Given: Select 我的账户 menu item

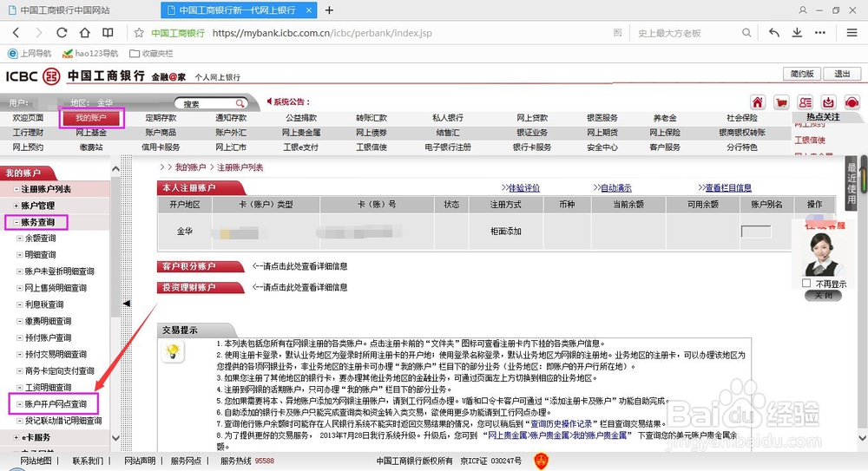Looking at the screenshot, I should [x=91, y=118].
